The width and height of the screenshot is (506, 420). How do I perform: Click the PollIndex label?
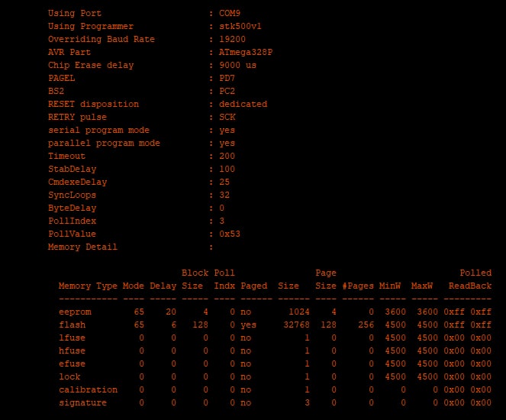tap(72, 221)
